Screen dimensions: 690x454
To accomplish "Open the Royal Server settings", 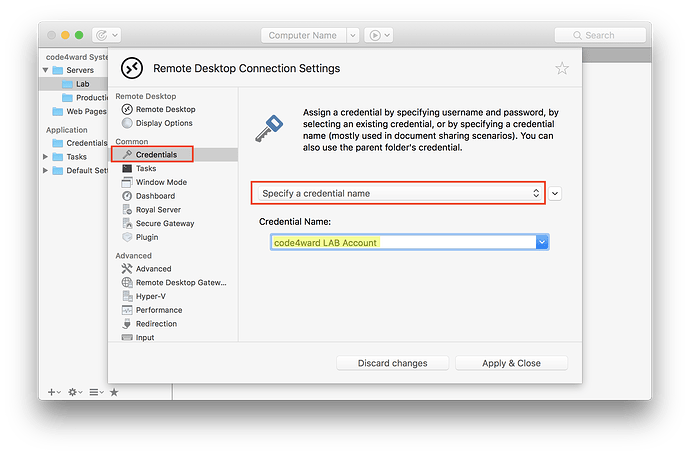I will [x=160, y=210].
